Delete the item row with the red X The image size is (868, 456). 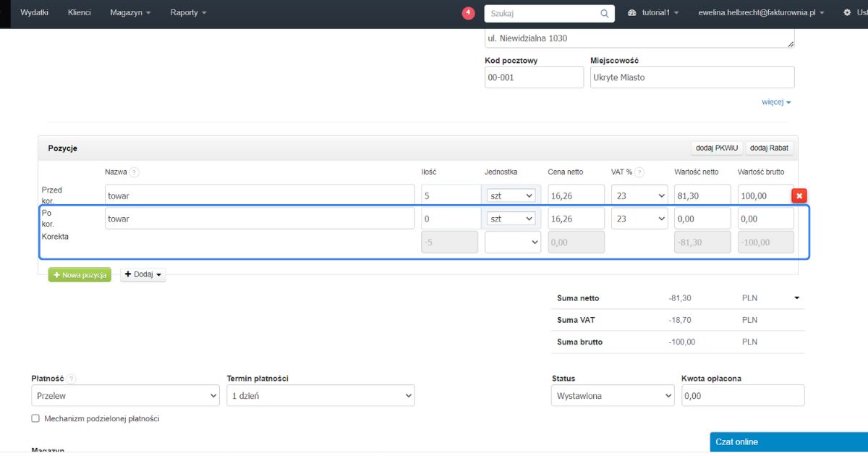coord(800,195)
